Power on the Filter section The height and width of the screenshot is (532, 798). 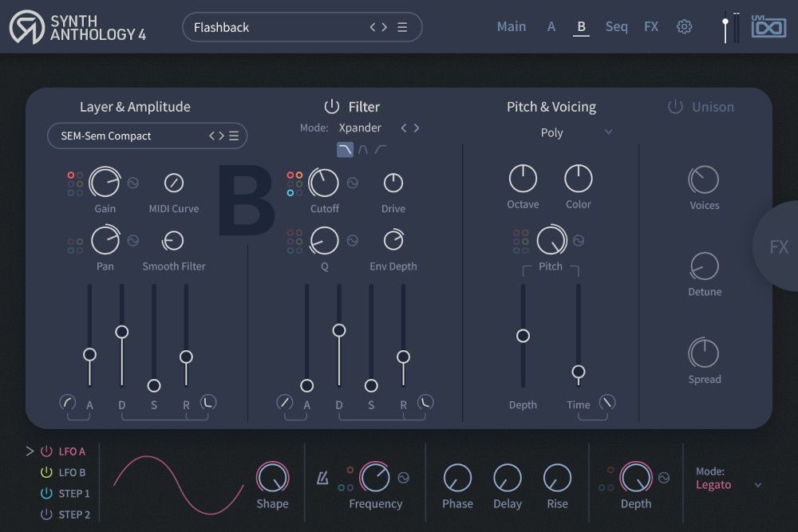(330, 105)
